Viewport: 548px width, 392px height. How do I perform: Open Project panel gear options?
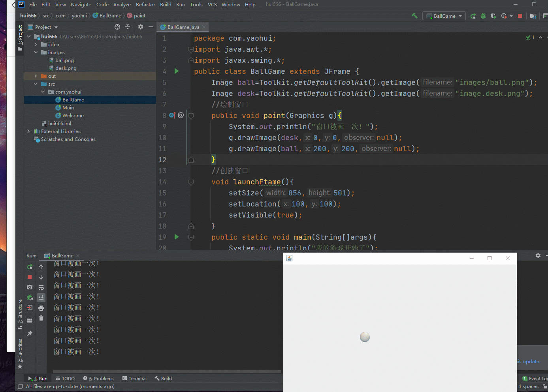coord(141,27)
